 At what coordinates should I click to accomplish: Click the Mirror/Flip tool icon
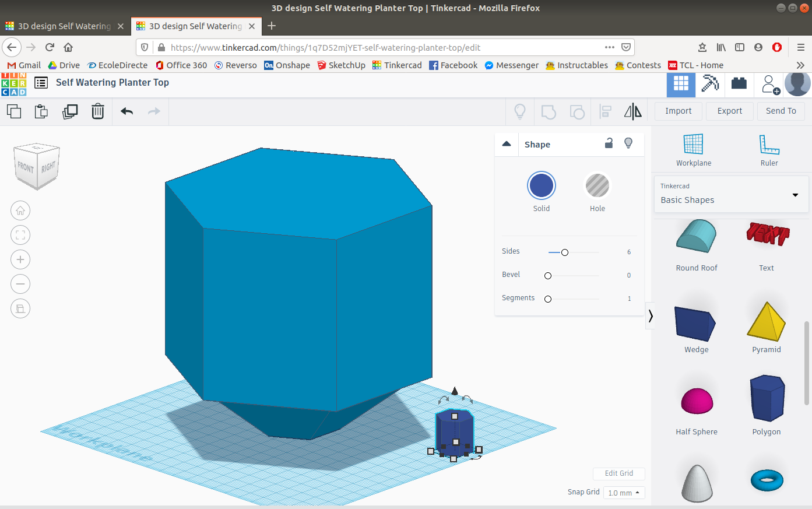click(633, 111)
